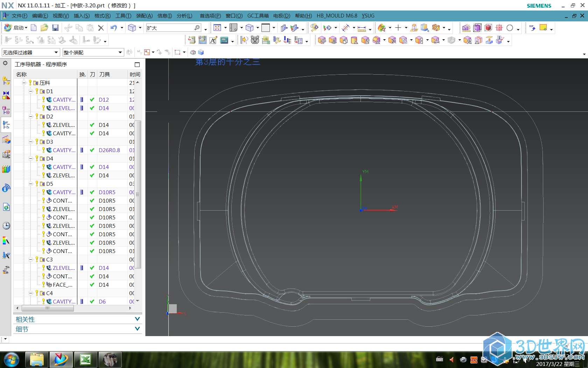Image resolution: width=588 pixels, height=368 pixels.
Task: Click the Delete Face cube icon
Action: 392,40
